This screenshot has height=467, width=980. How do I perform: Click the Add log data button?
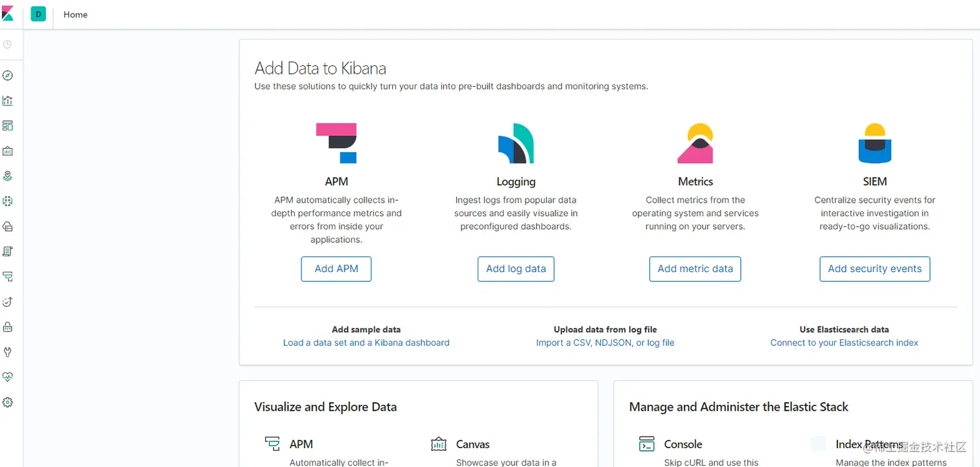click(x=516, y=269)
